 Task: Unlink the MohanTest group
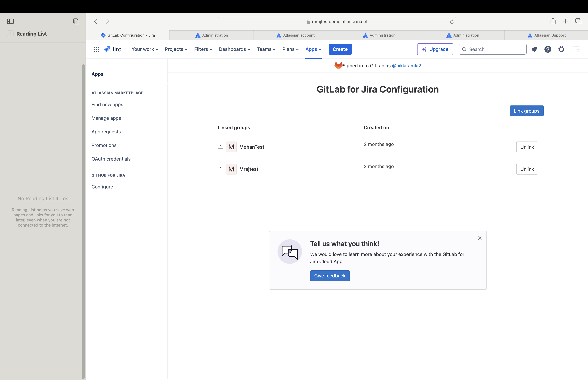pos(527,147)
